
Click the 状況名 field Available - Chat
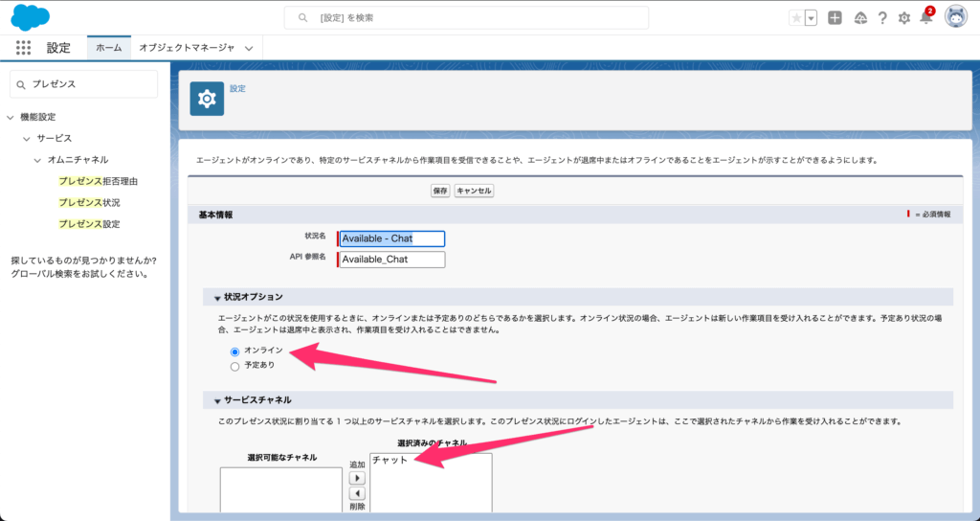391,238
